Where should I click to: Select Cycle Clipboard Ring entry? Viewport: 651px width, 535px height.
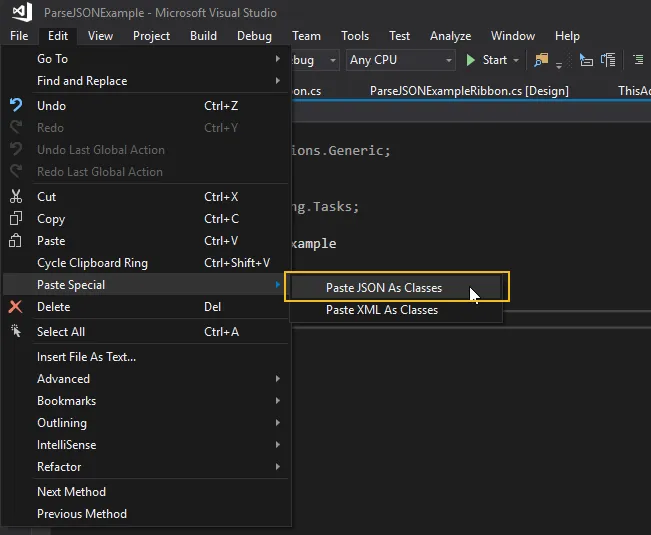(x=145, y=263)
